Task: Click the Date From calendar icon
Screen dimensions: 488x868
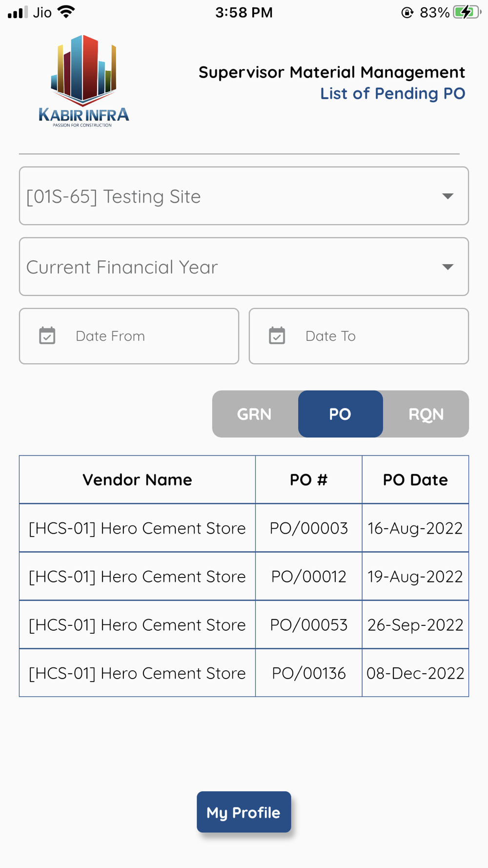Action: tap(47, 336)
